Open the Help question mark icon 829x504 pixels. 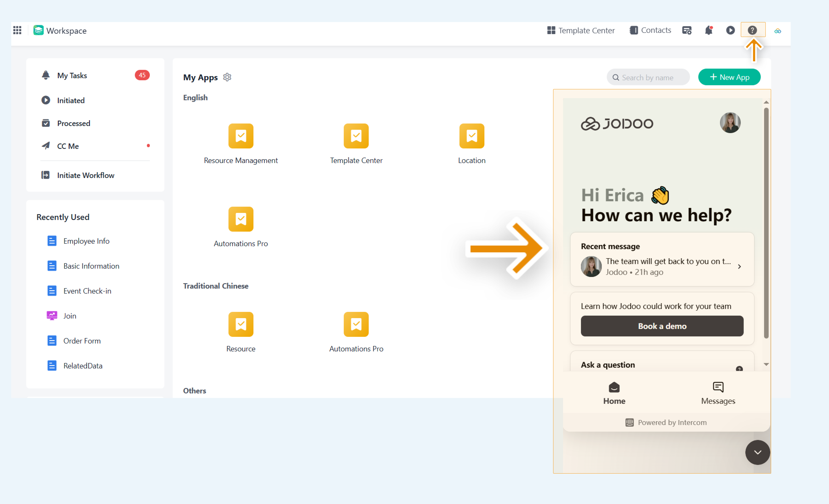(752, 30)
